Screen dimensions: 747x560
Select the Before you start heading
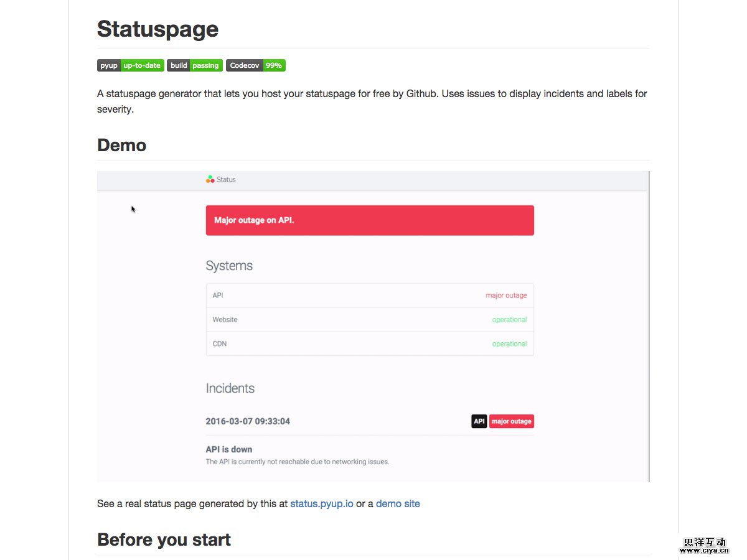[x=164, y=539]
